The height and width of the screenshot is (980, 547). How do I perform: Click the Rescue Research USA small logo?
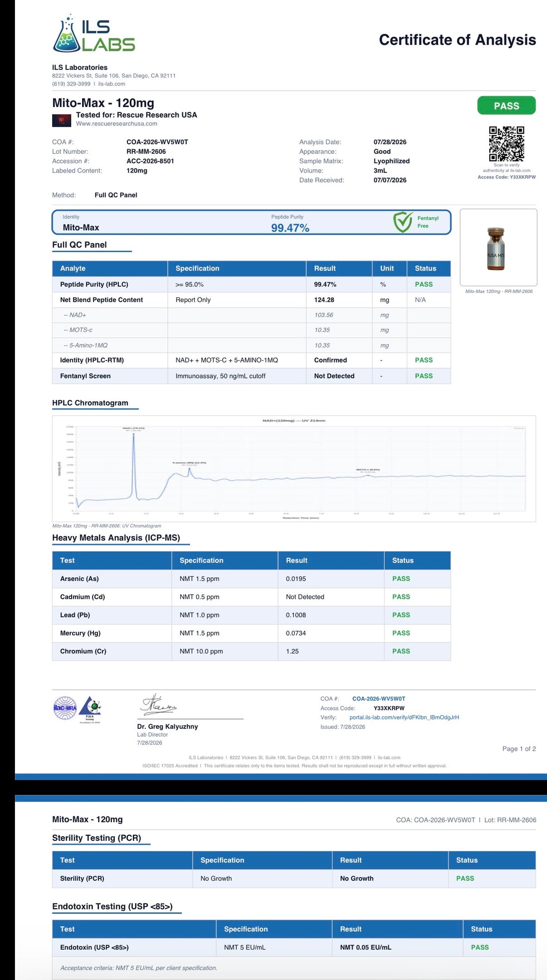tap(62, 120)
